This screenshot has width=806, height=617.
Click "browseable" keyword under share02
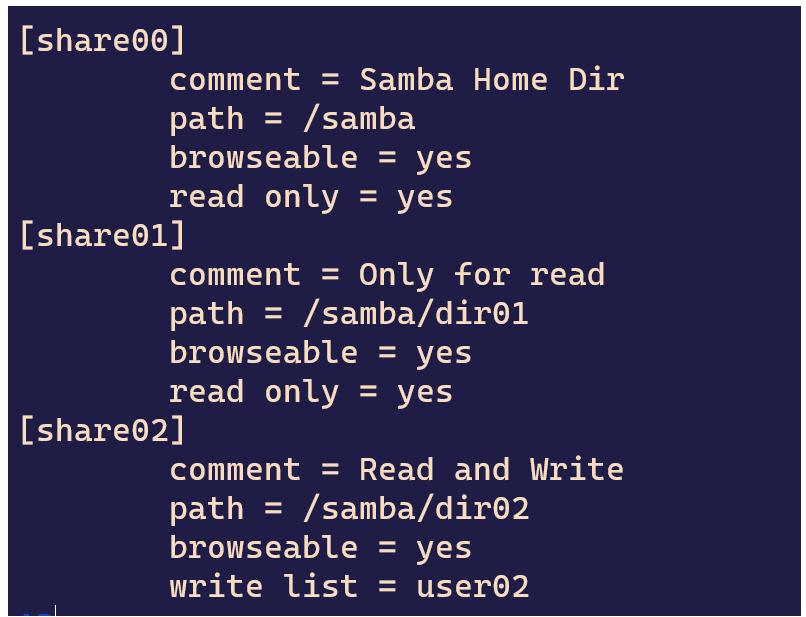click(263, 548)
